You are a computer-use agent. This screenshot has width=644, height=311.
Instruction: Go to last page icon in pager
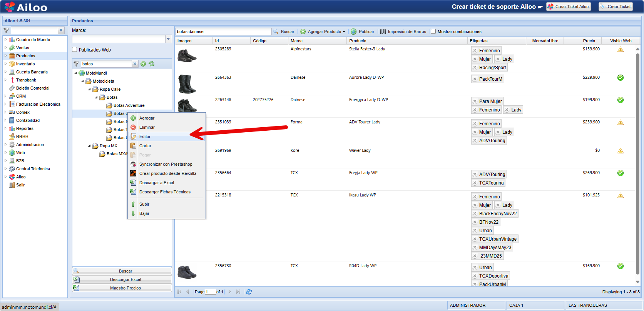[x=238, y=292]
